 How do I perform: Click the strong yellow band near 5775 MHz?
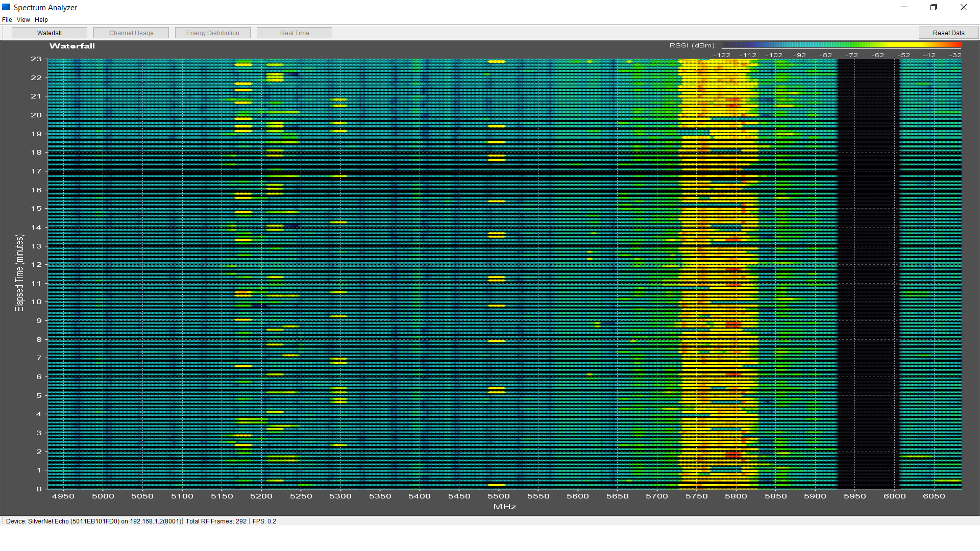click(717, 274)
